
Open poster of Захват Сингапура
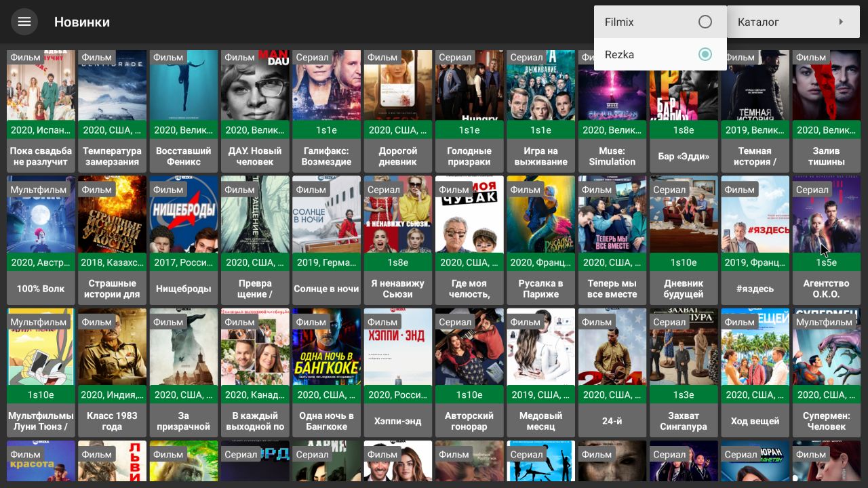[684, 347]
